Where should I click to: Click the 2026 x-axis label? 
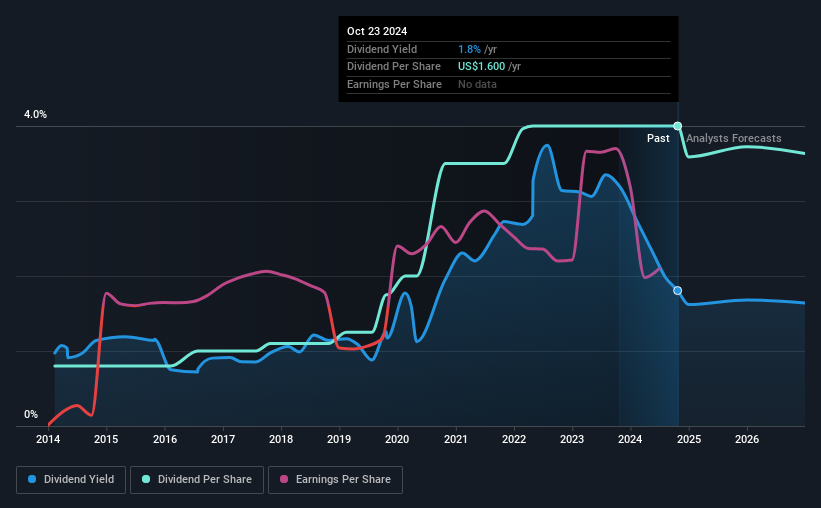coord(747,439)
